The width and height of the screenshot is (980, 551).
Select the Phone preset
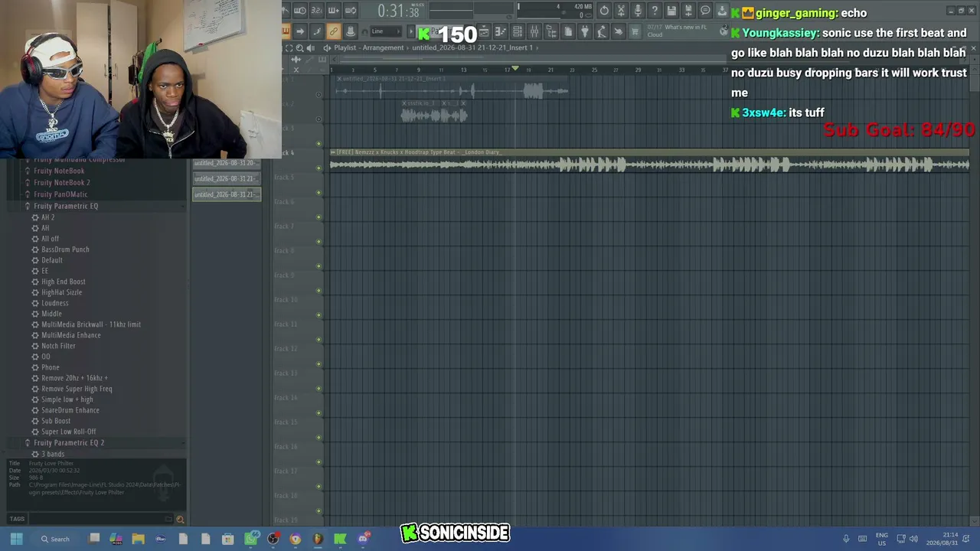50,367
